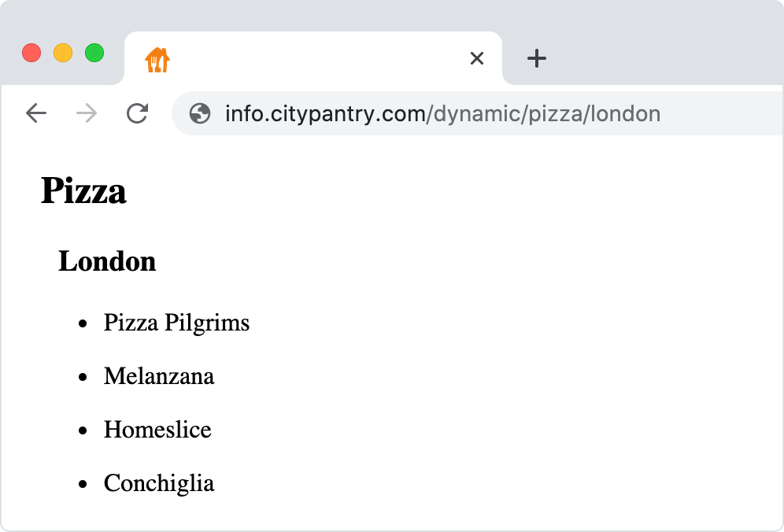Choose Homeslice from the list
784x532 pixels.
point(157,430)
